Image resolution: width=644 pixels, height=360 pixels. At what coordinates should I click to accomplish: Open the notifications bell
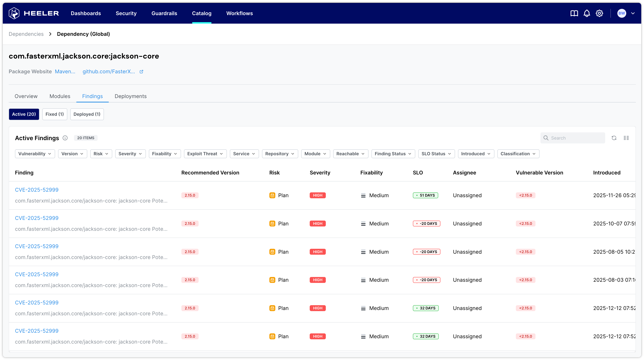(x=586, y=13)
